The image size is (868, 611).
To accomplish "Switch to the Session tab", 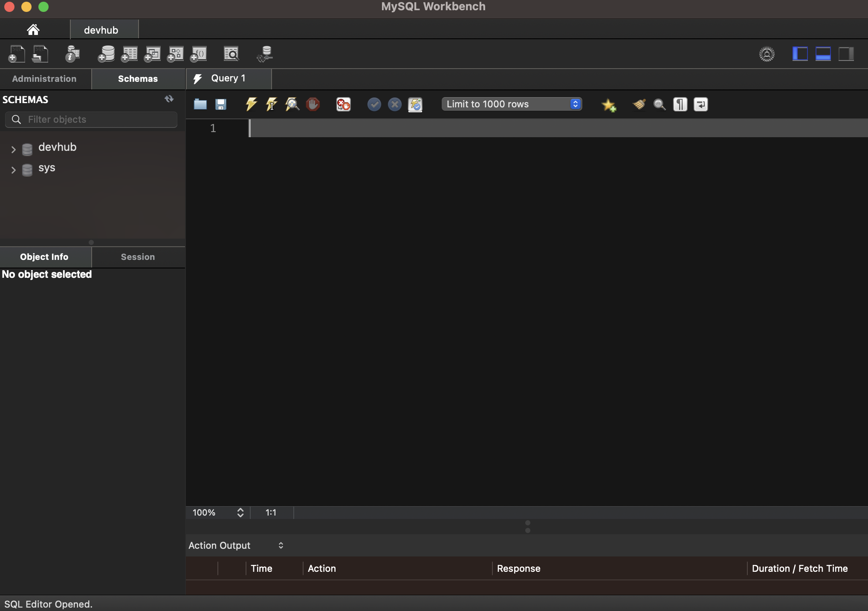I will click(x=138, y=257).
